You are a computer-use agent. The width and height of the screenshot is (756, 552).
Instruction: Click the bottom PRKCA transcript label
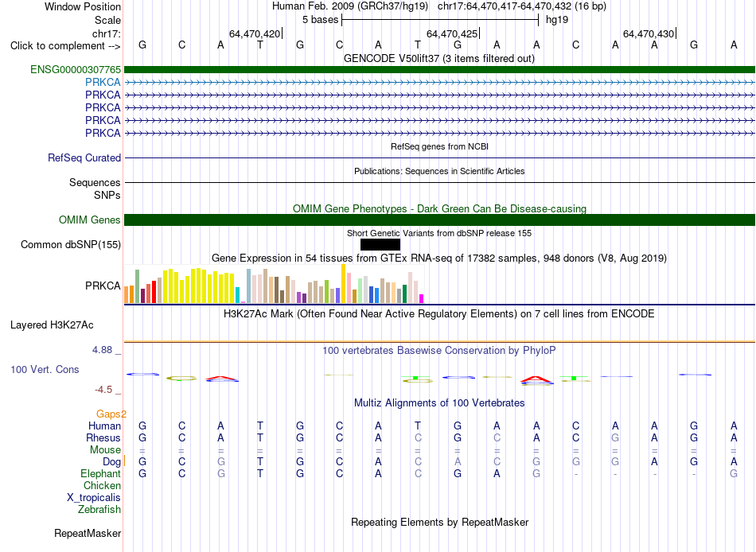(x=103, y=133)
